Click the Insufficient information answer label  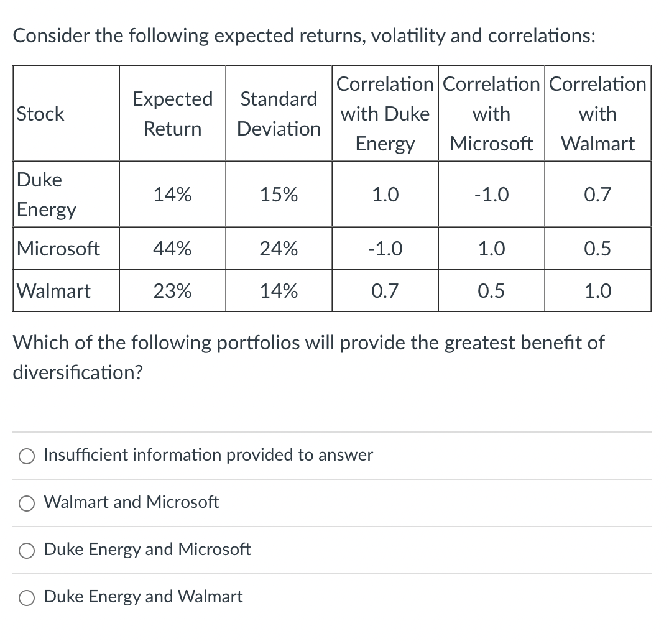pos(208,456)
